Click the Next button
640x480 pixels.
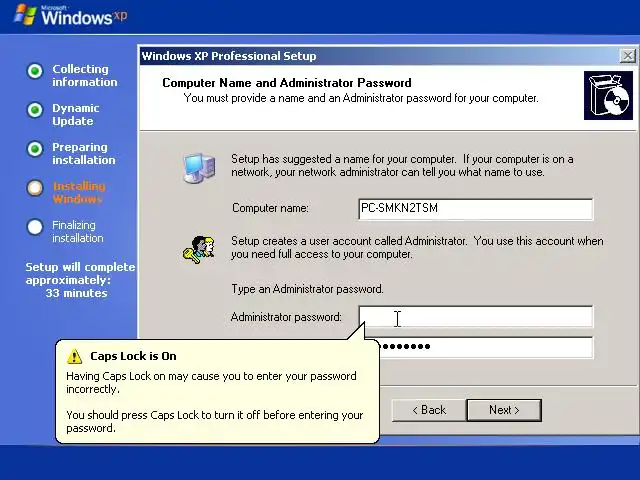pyautogui.click(x=504, y=410)
